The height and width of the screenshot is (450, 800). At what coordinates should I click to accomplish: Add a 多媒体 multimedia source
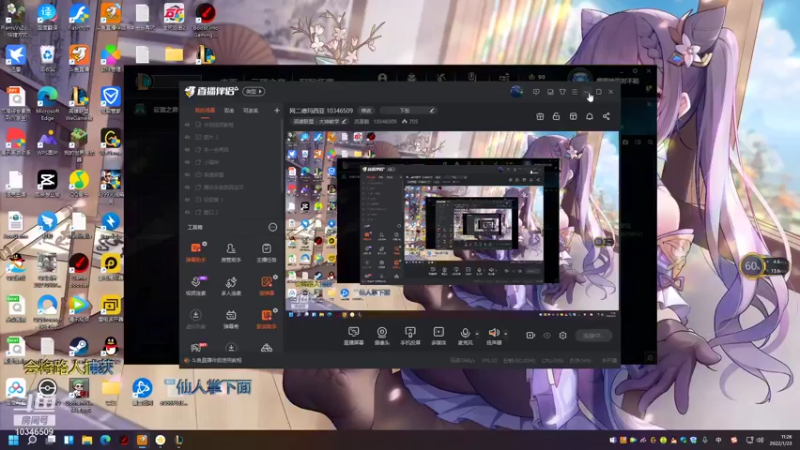(439, 336)
